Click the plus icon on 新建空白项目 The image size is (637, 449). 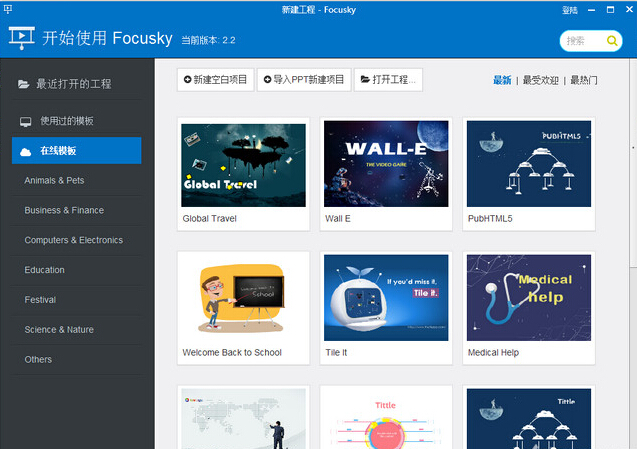[x=186, y=79]
